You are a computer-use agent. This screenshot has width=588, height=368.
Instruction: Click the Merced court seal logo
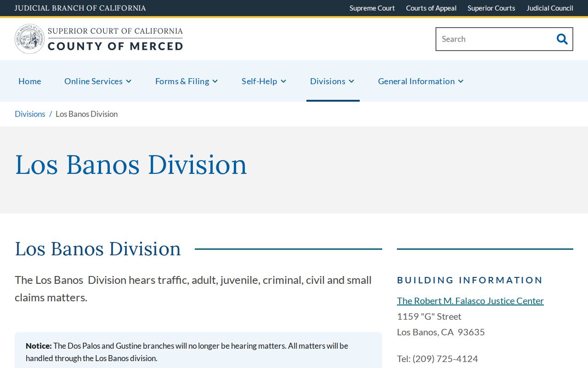[29, 39]
